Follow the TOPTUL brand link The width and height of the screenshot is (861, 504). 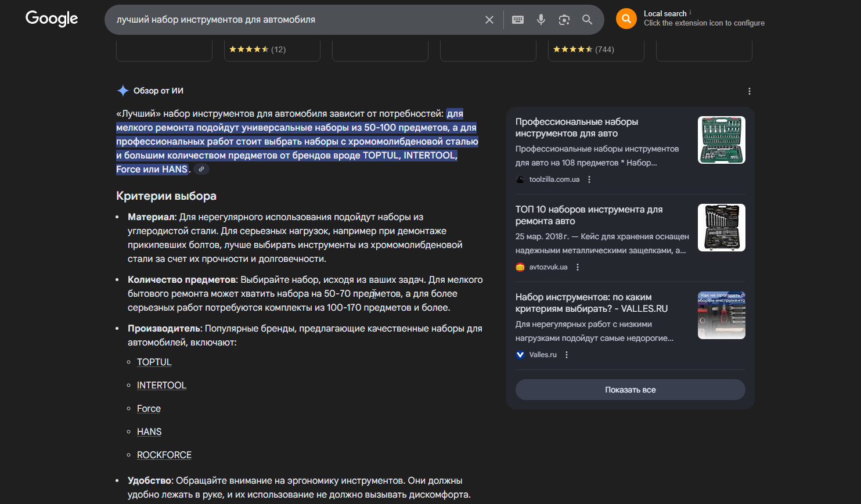pyautogui.click(x=154, y=362)
